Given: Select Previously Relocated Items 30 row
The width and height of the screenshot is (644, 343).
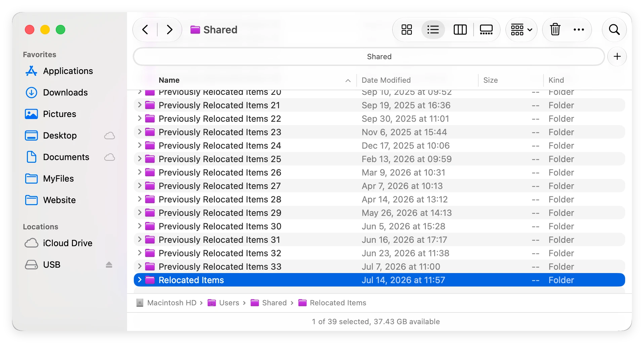Looking at the screenshot, I should coord(379,226).
